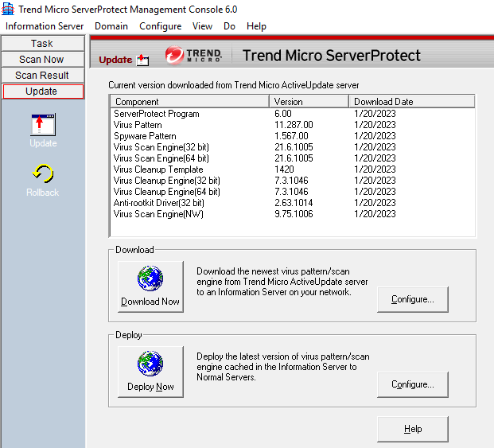Click version 1.567.00 of Spyware Pattern
Screen dimensions: 494x448
point(291,136)
